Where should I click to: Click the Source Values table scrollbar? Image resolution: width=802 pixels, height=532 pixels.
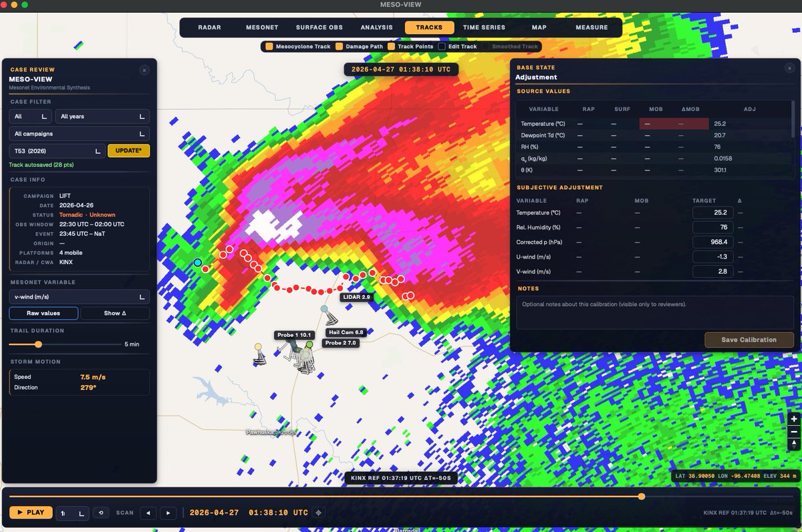click(x=793, y=119)
